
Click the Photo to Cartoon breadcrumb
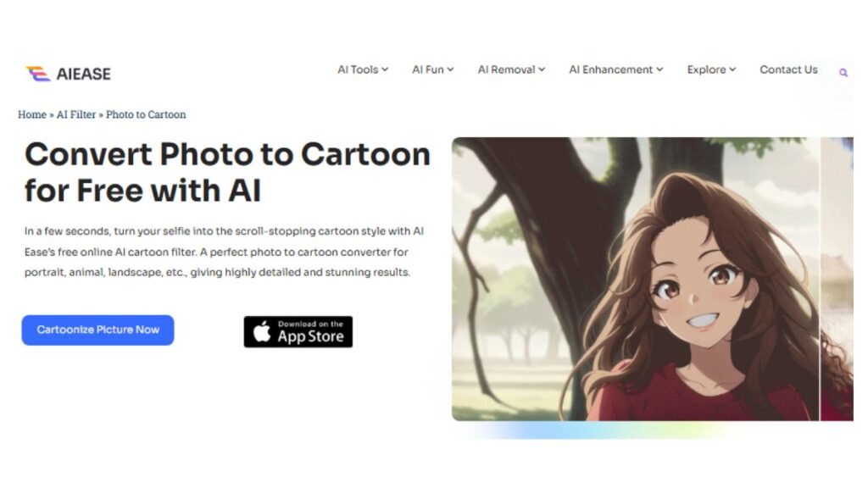(x=146, y=114)
